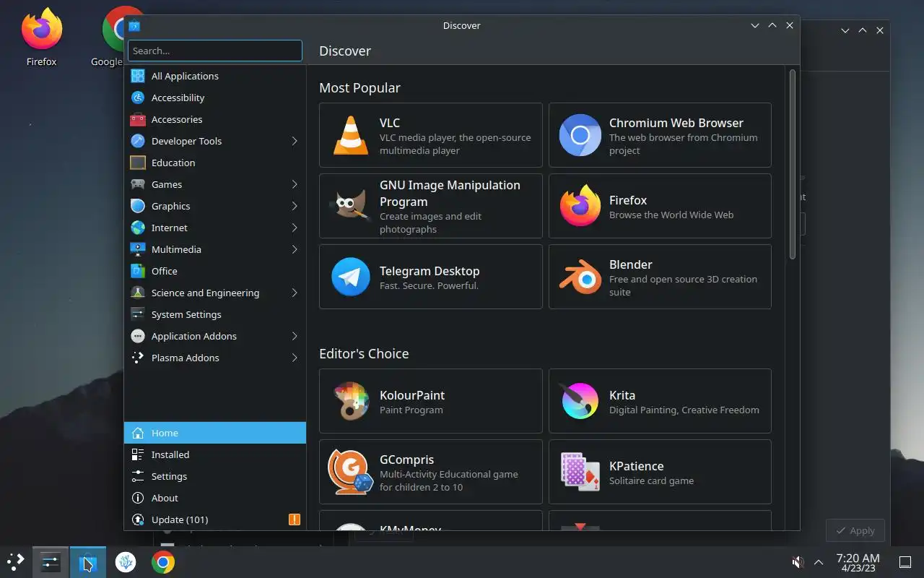Click the Firefox icon in Most Popular
The image size is (924, 578).
[580, 206]
